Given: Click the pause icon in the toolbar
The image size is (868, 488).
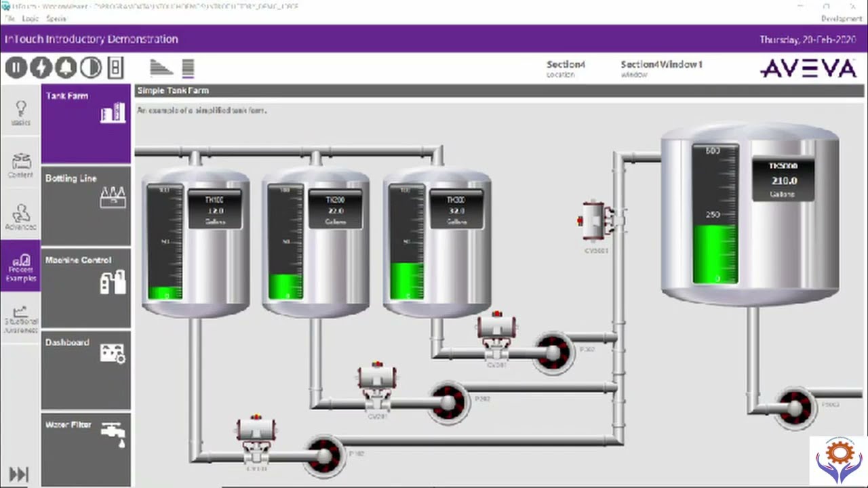Looking at the screenshot, I should pos(16,67).
